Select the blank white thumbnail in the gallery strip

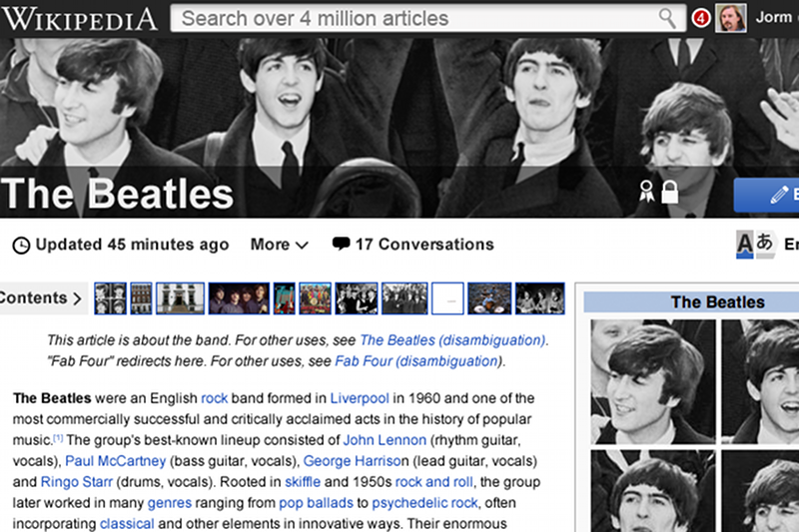click(448, 297)
